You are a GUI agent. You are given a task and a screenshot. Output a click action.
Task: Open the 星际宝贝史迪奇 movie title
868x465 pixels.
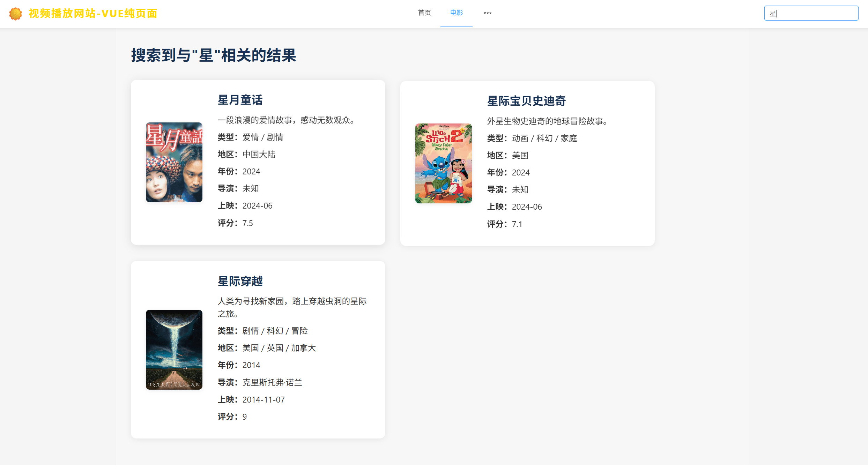pos(526,101)
